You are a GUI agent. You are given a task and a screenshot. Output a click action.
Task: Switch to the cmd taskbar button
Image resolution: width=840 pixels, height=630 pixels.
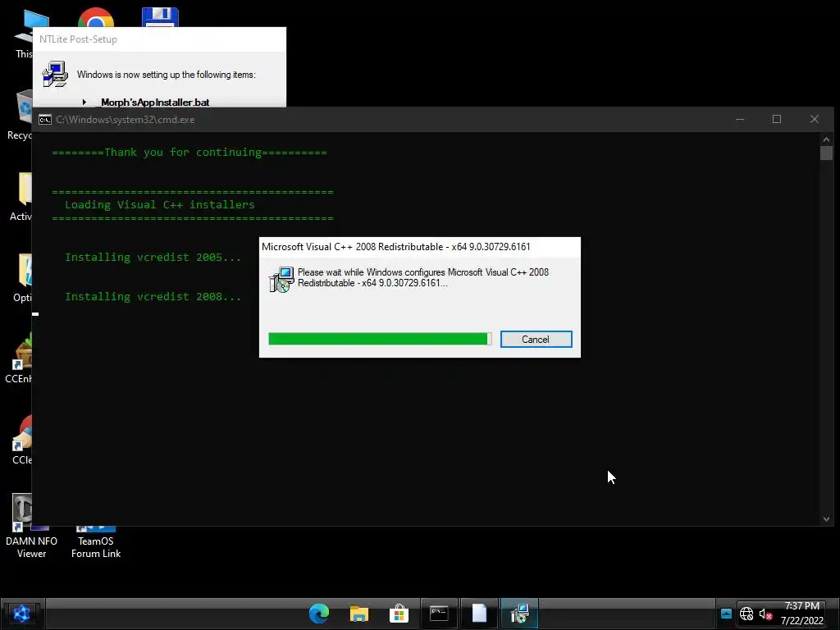pyautogui.click(x=440, y=614)
